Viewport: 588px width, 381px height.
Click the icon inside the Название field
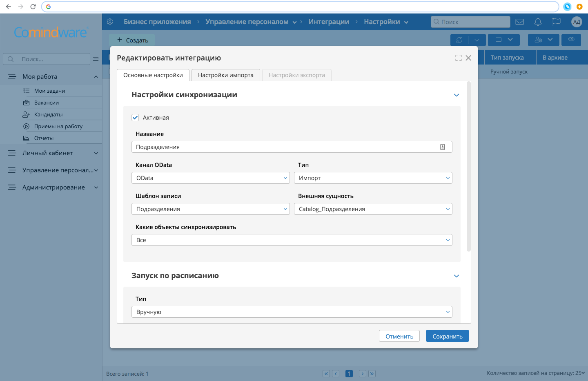pyautogui.click(x=443, y=147)
